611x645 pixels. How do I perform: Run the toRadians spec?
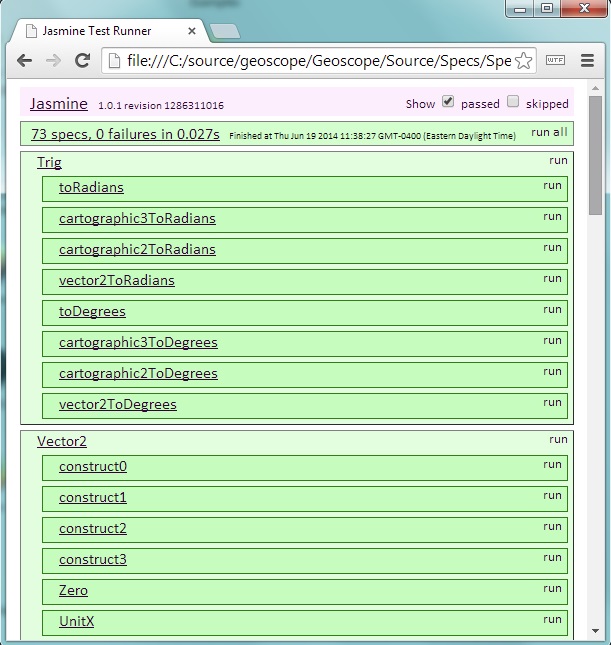[552, 185]
